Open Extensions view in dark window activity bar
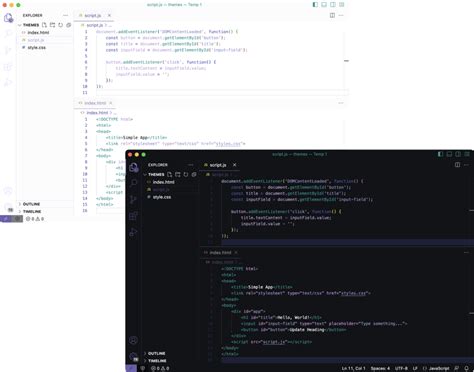 point(133,216)
